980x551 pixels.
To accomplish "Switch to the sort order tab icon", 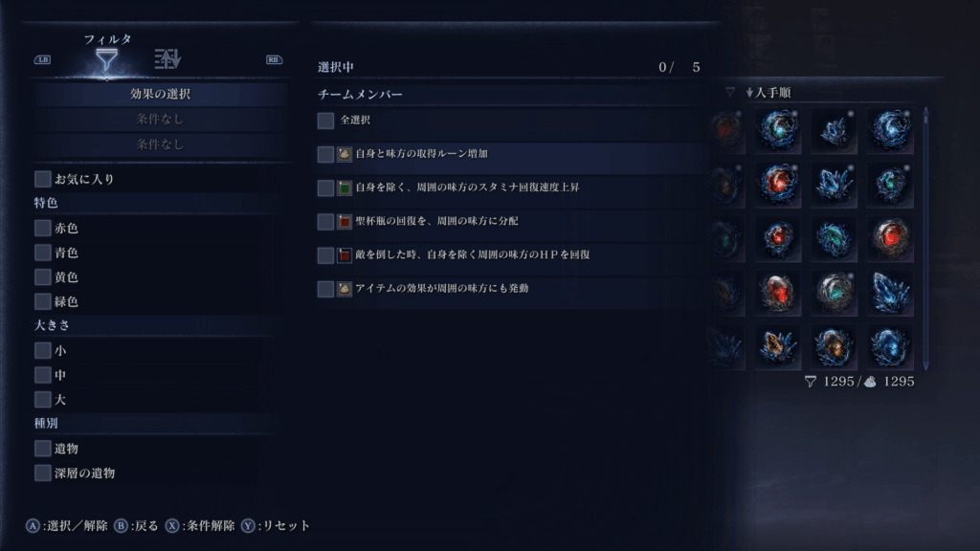I will pos(167,58).
